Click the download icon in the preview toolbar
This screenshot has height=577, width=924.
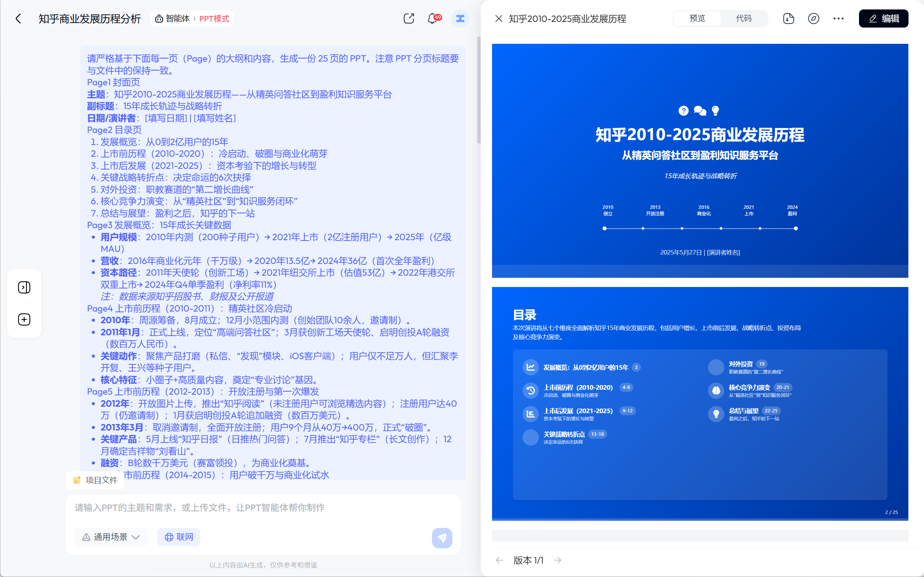tap(788, 19)
